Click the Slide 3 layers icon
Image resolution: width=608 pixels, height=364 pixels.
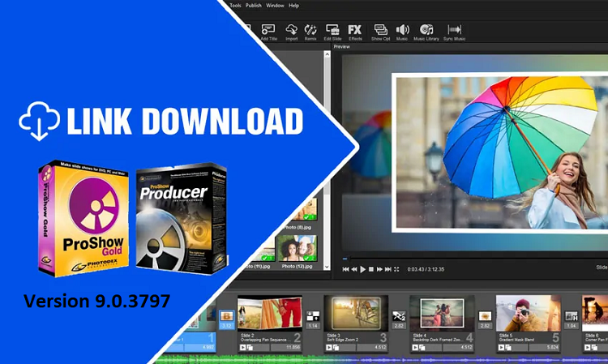(336, 348)
